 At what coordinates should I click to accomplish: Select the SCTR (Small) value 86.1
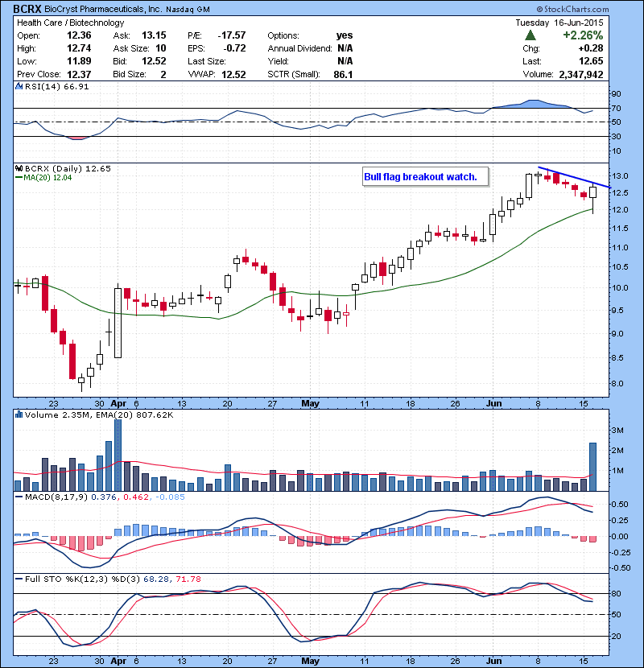coord(343,74)
